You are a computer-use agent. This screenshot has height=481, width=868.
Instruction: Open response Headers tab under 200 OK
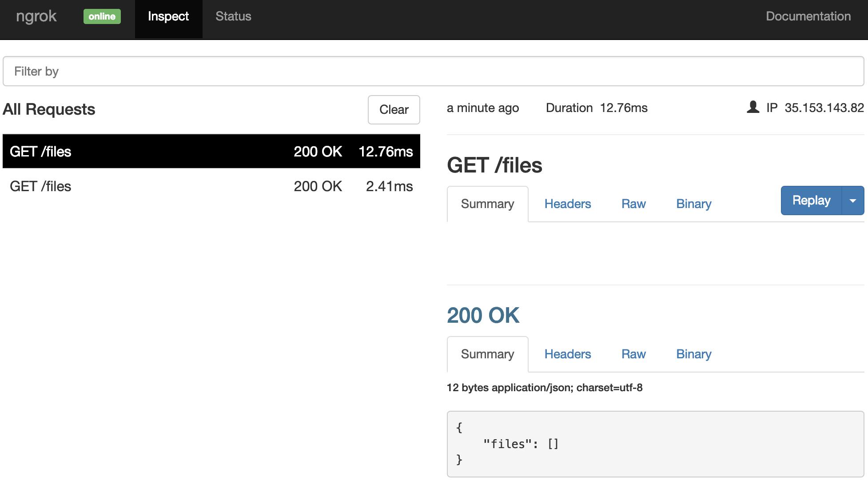(567, 354)
